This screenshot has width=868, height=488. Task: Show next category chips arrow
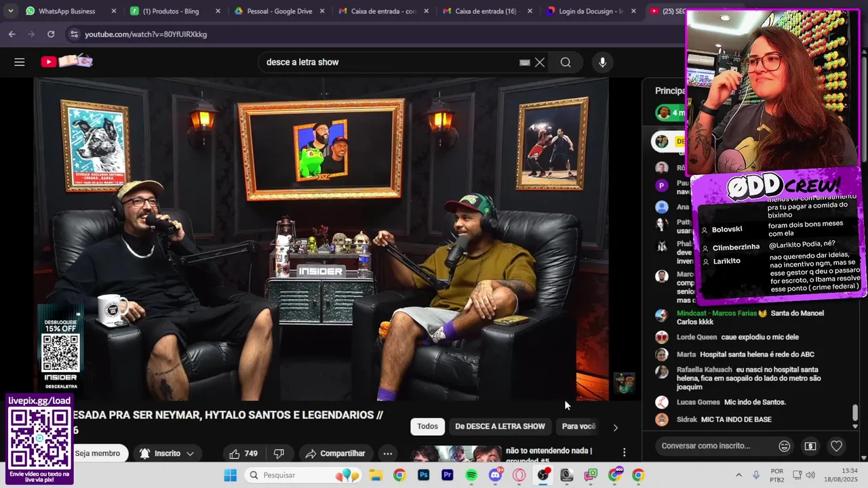615,427
